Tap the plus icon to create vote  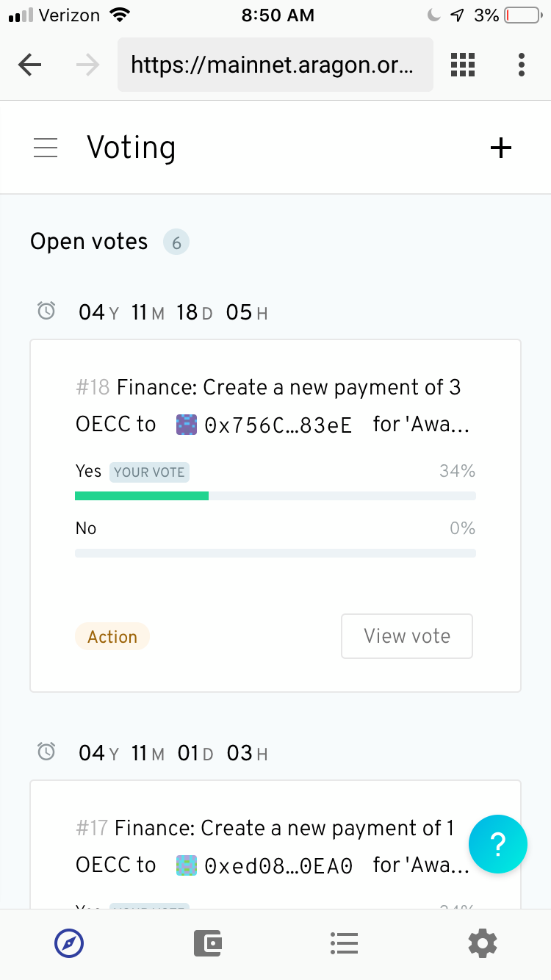pos(500,148)
